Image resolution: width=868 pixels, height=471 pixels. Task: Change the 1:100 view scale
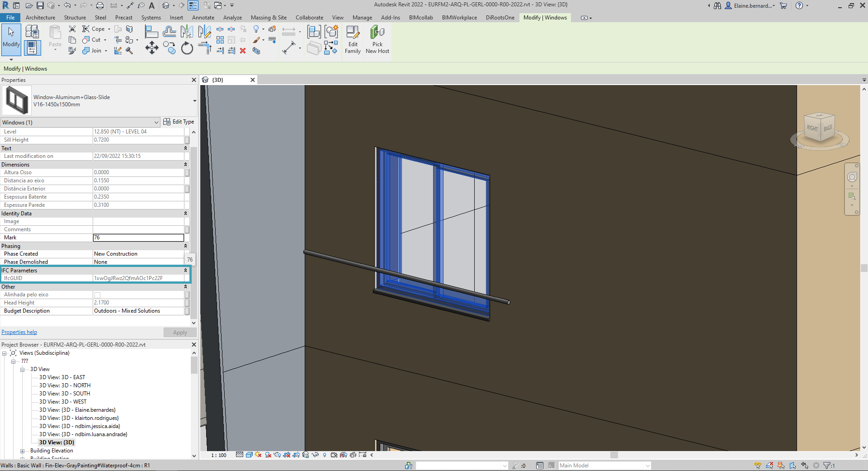tap(219, 455)
